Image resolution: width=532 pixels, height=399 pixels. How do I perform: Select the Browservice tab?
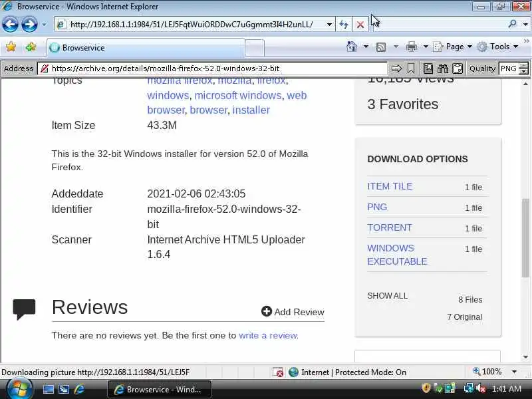[145, 48]
